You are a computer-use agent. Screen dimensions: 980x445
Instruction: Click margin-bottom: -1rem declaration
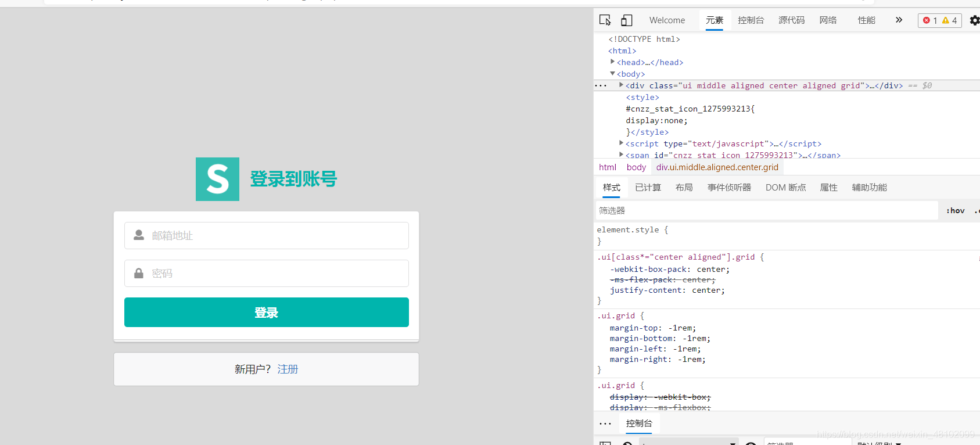point(660,339)
